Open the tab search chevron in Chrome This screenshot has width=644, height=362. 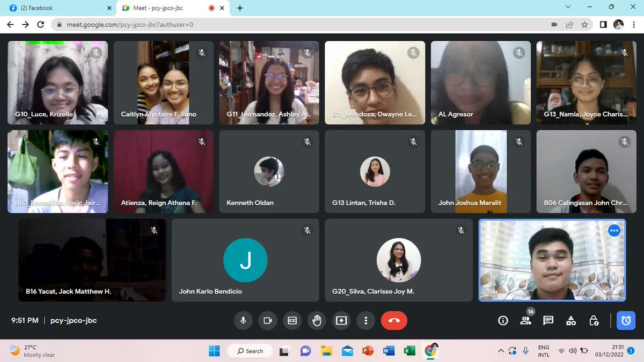pos(569,7)
